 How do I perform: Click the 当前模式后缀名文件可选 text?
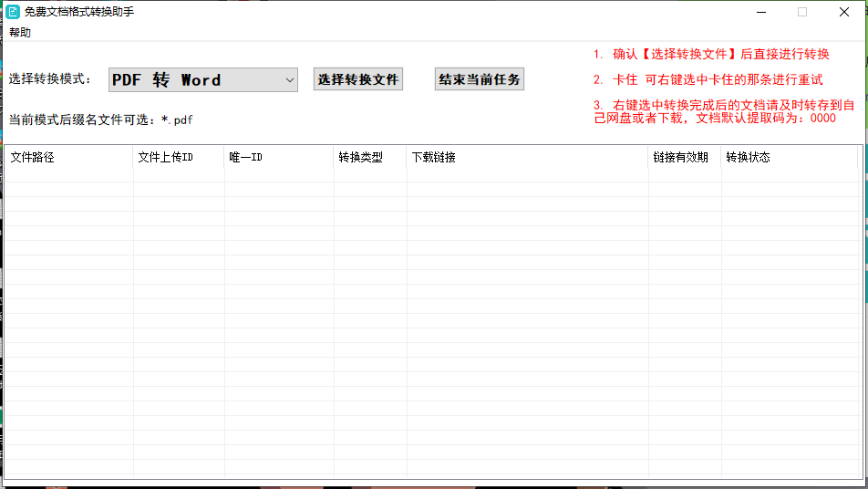(100, 120)
